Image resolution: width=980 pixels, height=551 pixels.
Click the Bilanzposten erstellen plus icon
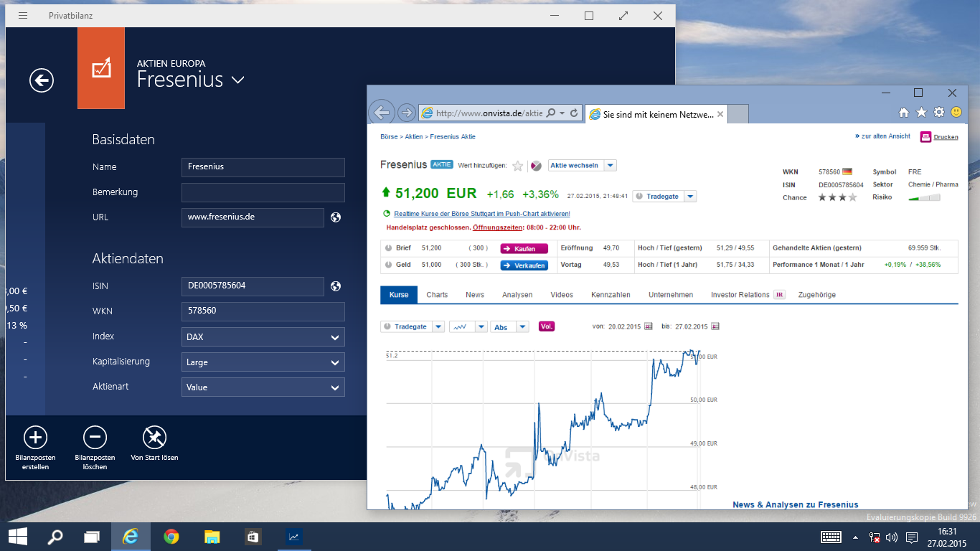pos(35,437)
